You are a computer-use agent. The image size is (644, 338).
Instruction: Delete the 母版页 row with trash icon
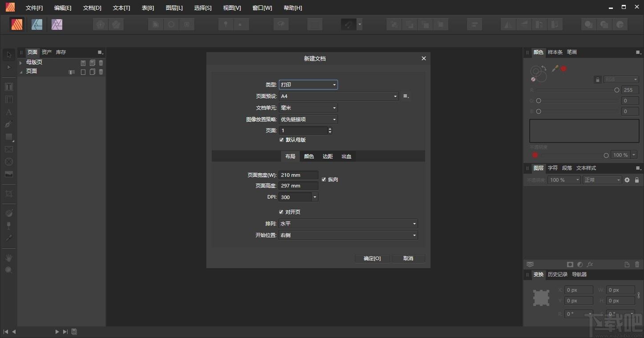(x=101, y=63)
